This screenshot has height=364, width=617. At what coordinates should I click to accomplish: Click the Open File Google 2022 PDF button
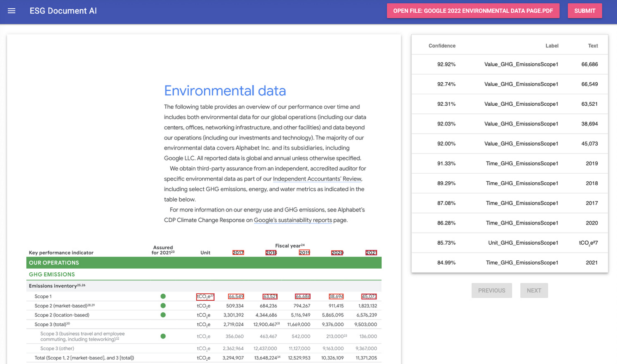click(473, 11)
